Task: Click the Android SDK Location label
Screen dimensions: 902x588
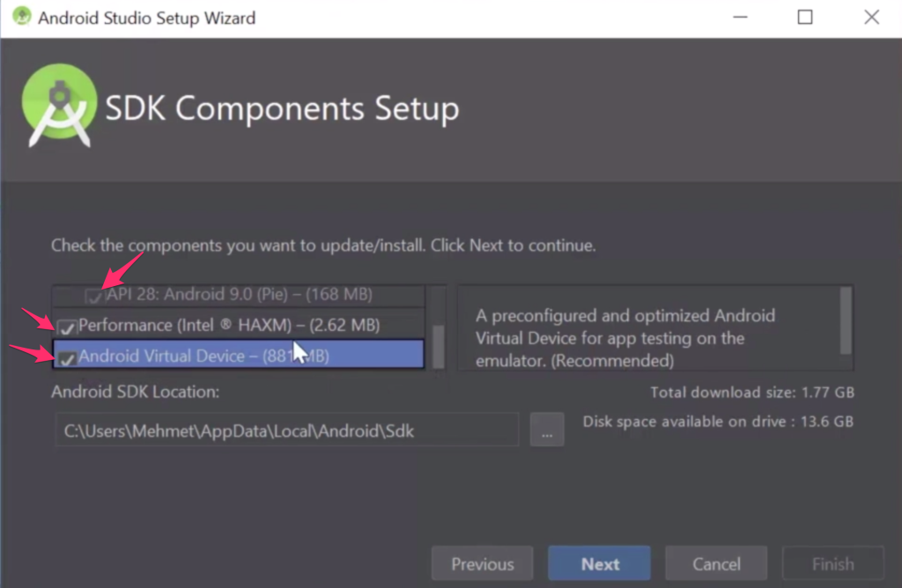Action: pyautogui.click(x=135, y=392)
